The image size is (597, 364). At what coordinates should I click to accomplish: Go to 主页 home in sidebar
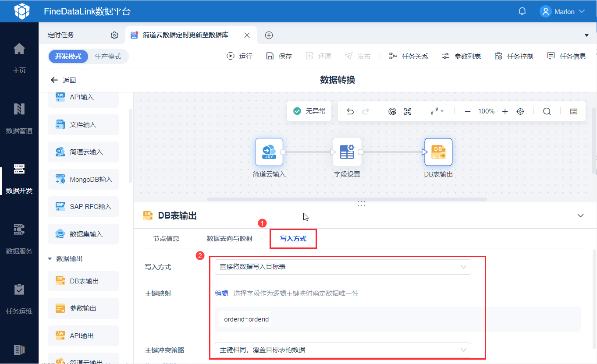pos(19,57)
